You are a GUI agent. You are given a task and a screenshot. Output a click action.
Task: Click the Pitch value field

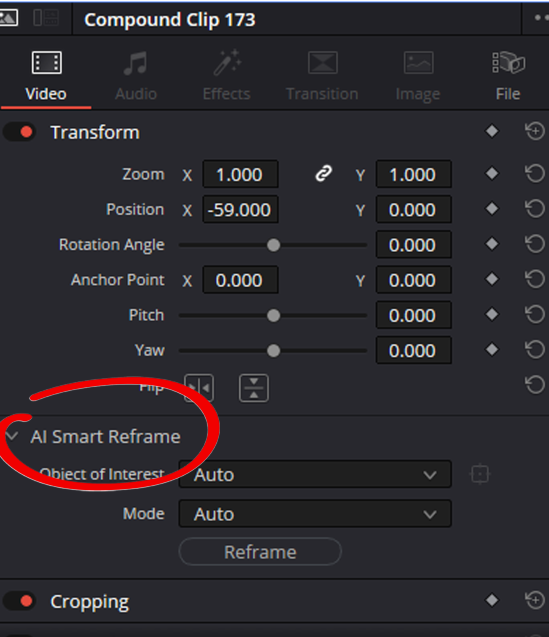click(414, 315)
